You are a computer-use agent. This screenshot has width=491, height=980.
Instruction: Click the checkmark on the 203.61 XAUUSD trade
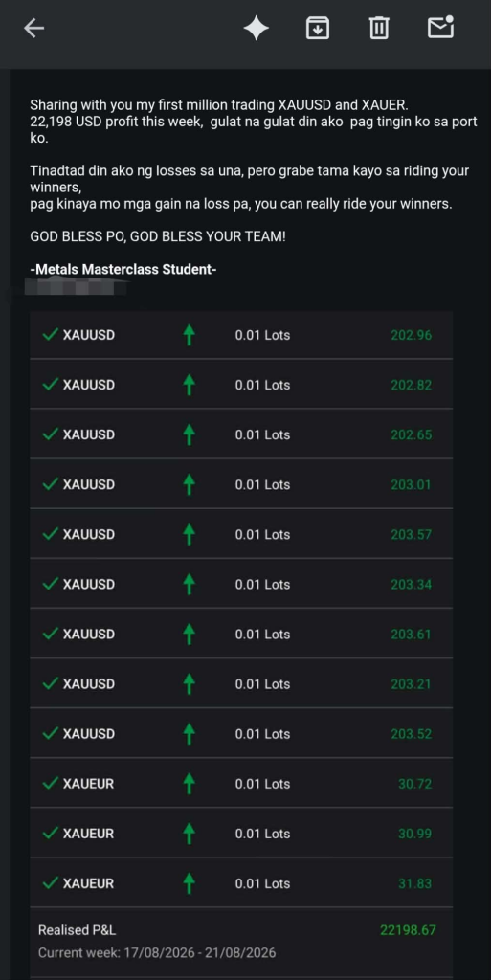pyautogui.click(x=50, y=634)
